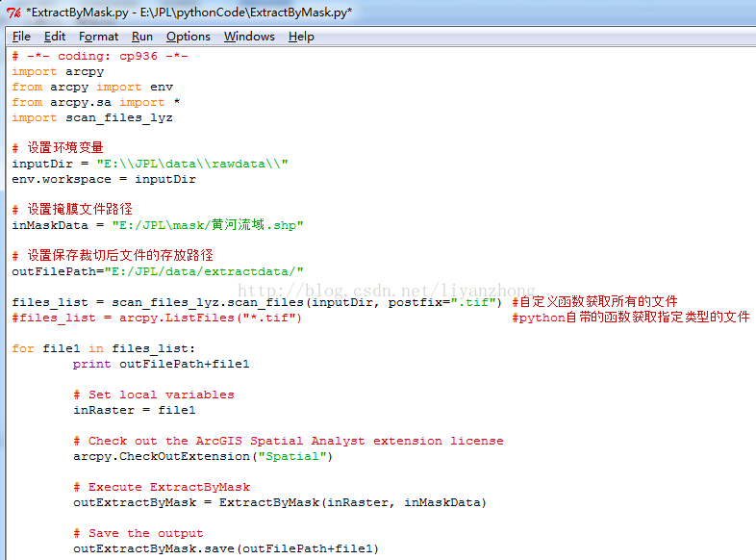Click the comment '#python自带的函数获取指定类型的文件'
The height and width of the screenshot is (560, 756).
pos(631,318)
